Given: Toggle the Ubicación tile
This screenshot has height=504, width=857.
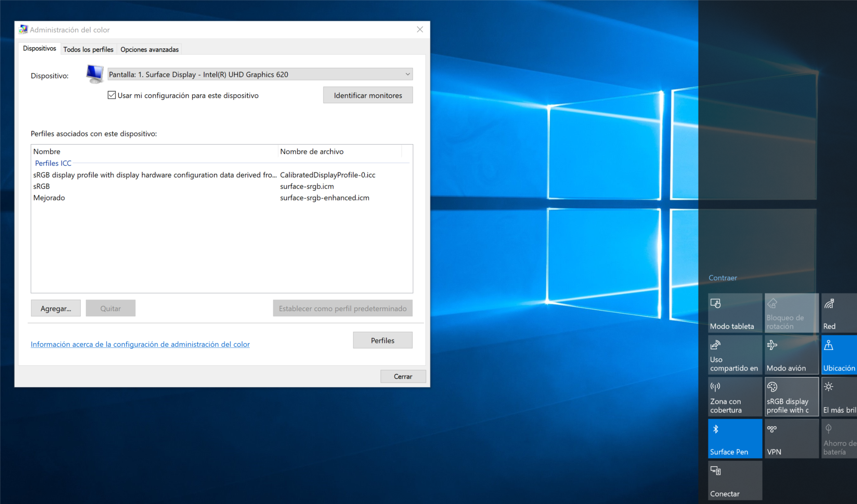Looking at the screenshot, I should (839, 355).
